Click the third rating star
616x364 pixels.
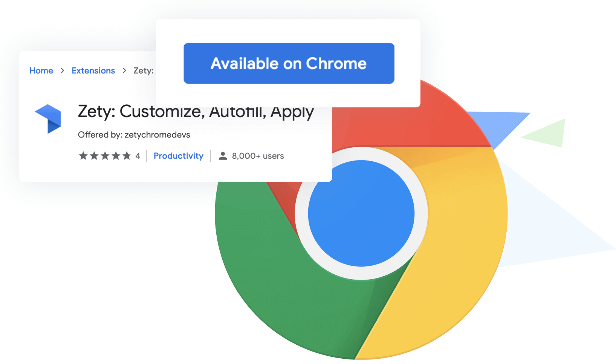pyautogui.click(x=105, y=156)
